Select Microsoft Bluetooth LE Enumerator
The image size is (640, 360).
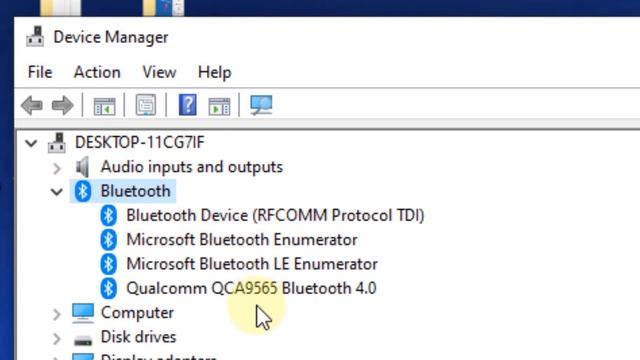point(252,264)
